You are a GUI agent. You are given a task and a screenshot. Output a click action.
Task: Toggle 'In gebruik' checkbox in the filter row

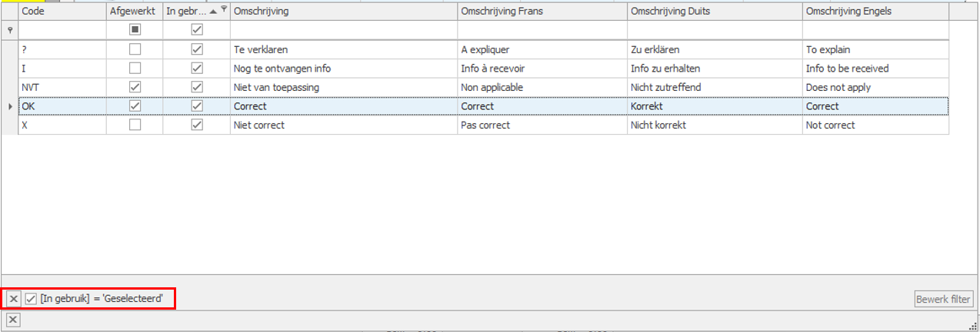[197, 30]
